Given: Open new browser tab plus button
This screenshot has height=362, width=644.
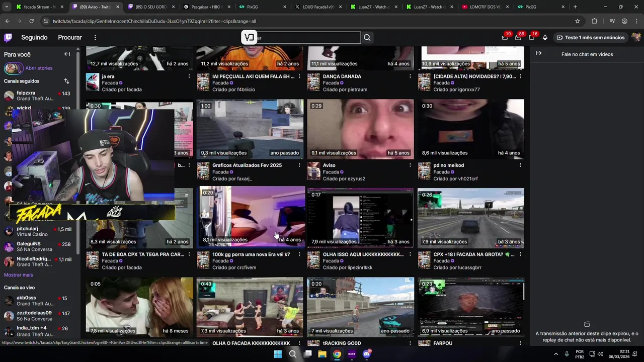Looking at the screenshot, I should point(575,7).
